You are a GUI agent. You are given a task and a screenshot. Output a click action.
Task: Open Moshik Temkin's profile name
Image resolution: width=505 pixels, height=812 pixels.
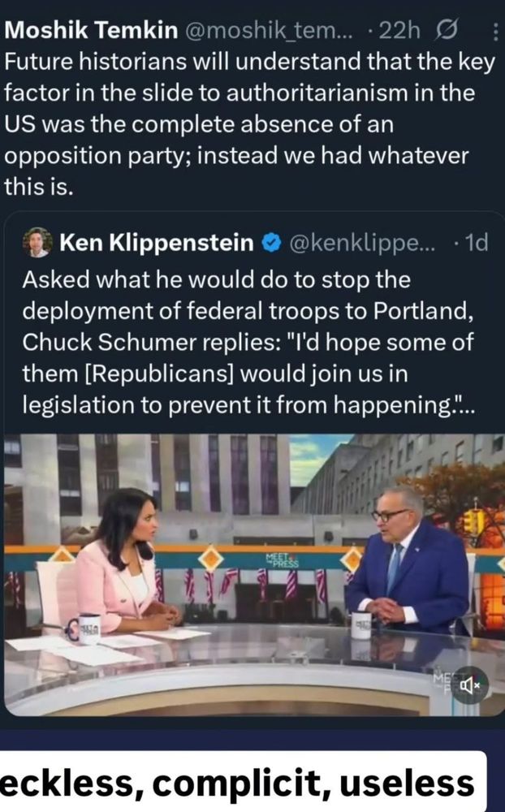[x=91, y=31]
